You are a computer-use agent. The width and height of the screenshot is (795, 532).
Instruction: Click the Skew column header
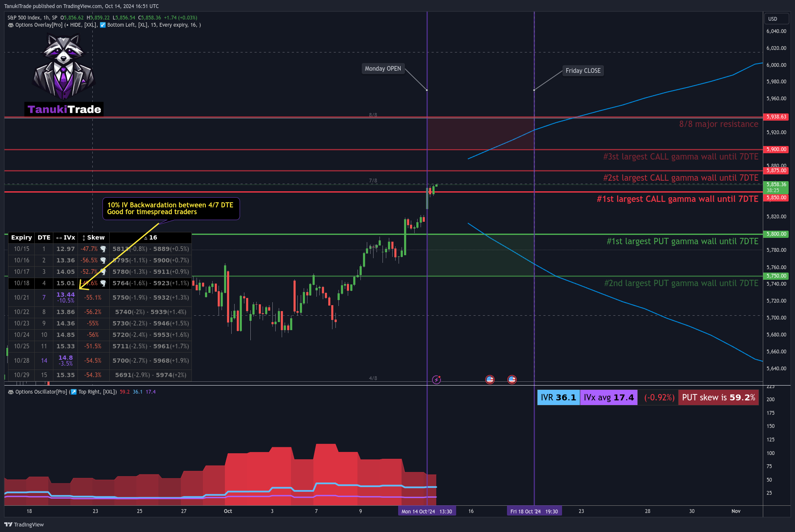click(x=94, y=237)
